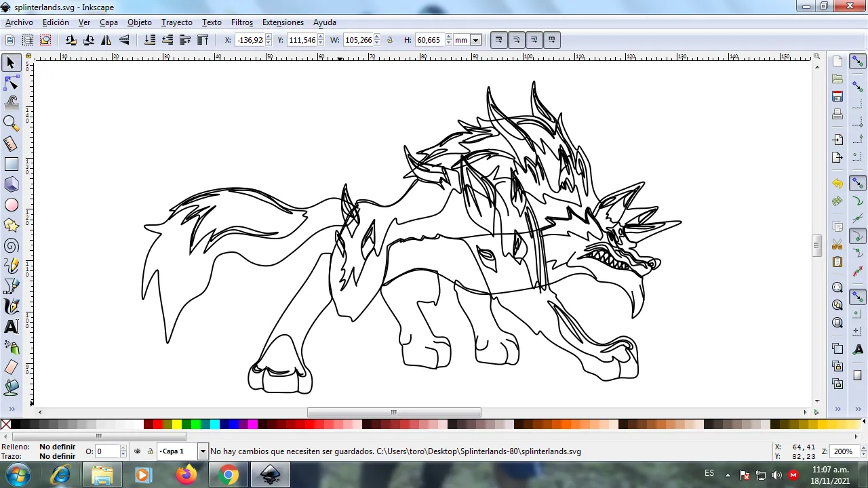Open Google Chrome from the taskbar
Image resolution: width=868 pixels, height=488 pixels.
point(229,475)
